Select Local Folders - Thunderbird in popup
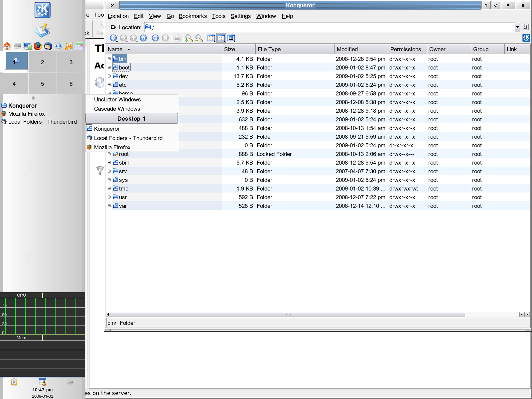The image size is (532, 399). [132, 138]
